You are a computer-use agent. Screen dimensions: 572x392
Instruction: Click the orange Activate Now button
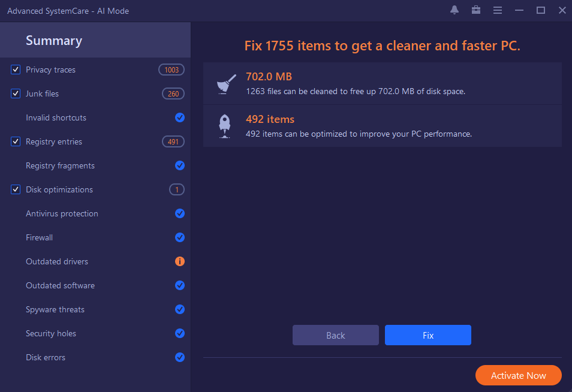(519, 375)
